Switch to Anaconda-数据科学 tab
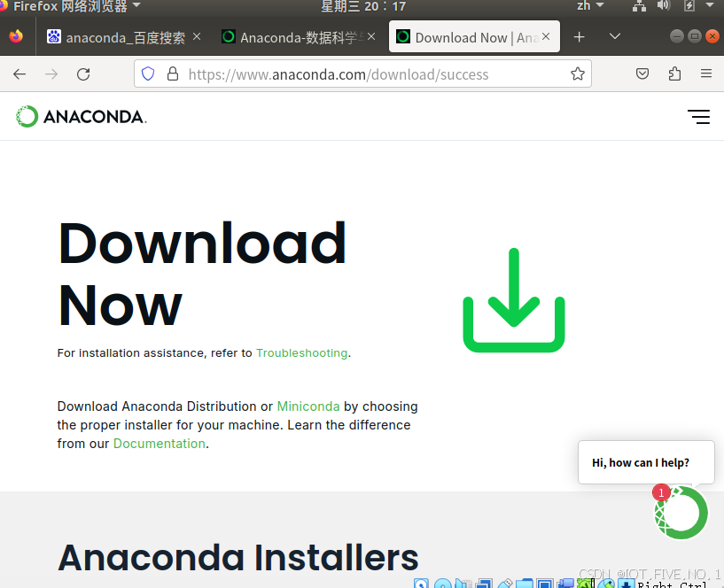724x588 pixels. [299, 37]
